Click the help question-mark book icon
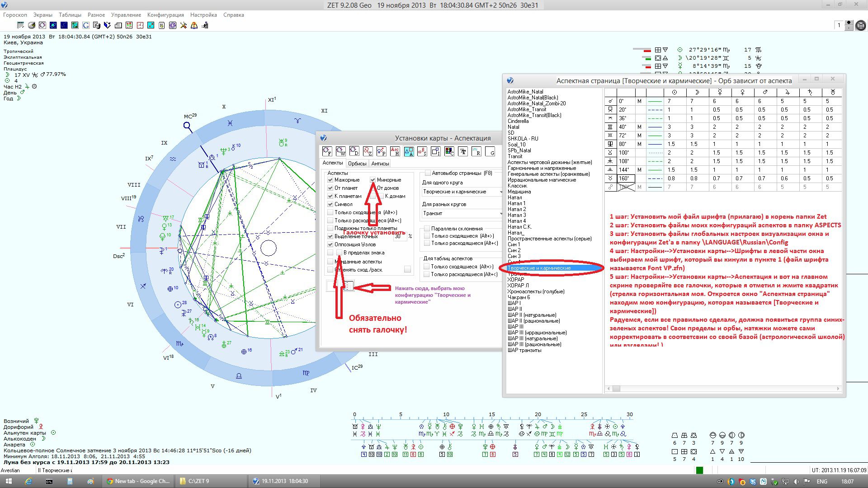This screenshot has height=488, width=868. point(194,25)
